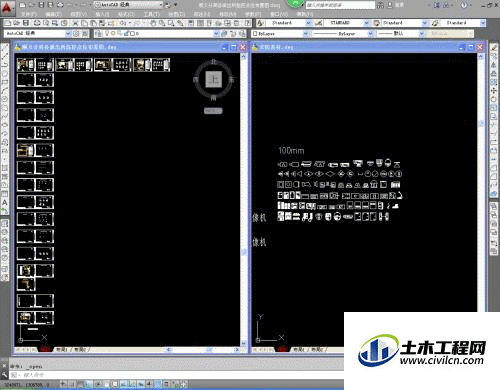
Task: Expand the table style Standard dropdown
Action: [424, 23]
